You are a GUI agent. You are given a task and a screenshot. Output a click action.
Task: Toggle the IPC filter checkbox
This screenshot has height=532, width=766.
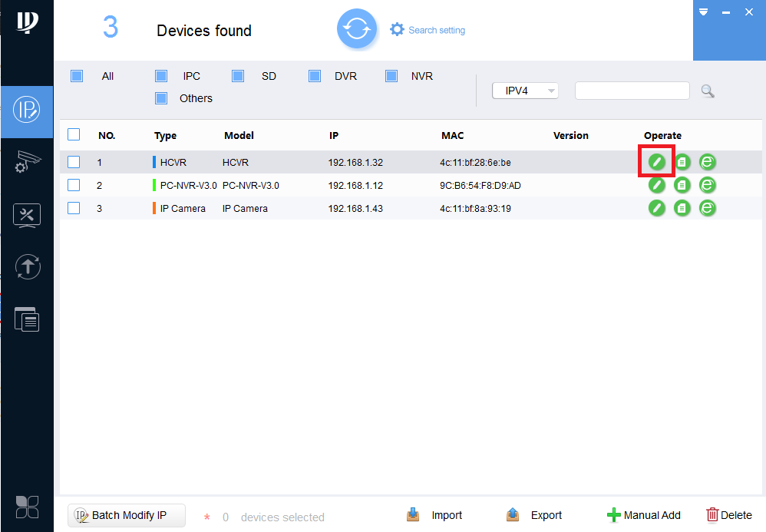pyautogui.click(x=161, y=76)
